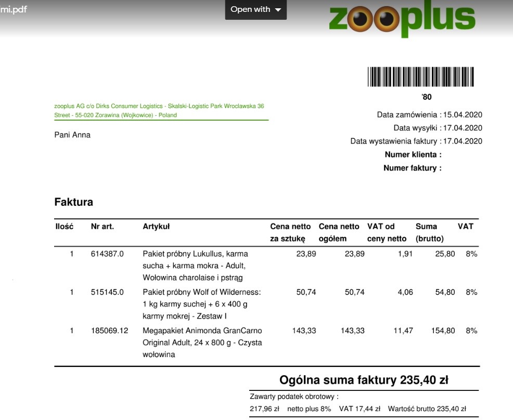Click 'Data wystawienia faktury' date 17.04.2020

pos(463,141)
